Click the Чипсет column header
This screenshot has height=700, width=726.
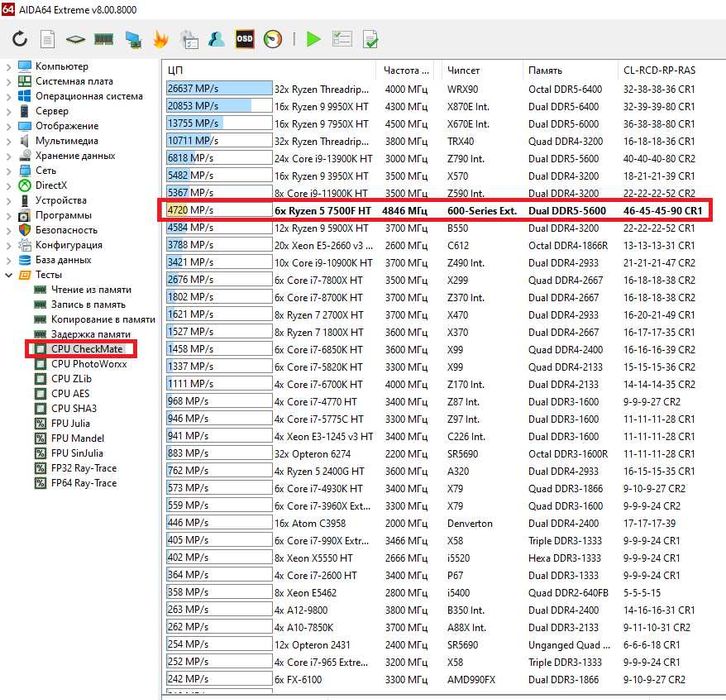pos(464,70)
